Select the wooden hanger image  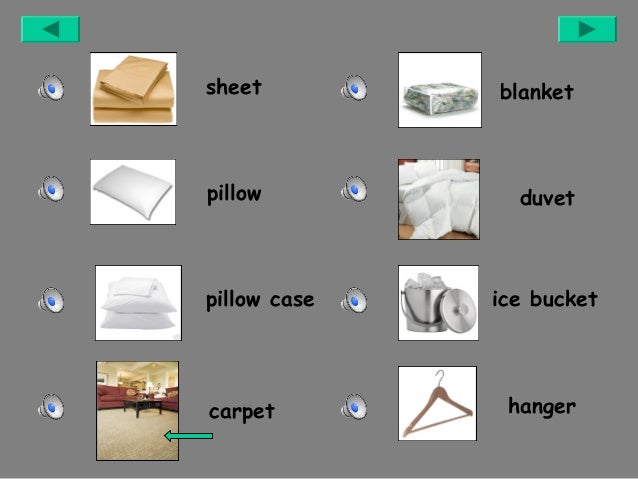pyautogui.click(x=437, y=403)
